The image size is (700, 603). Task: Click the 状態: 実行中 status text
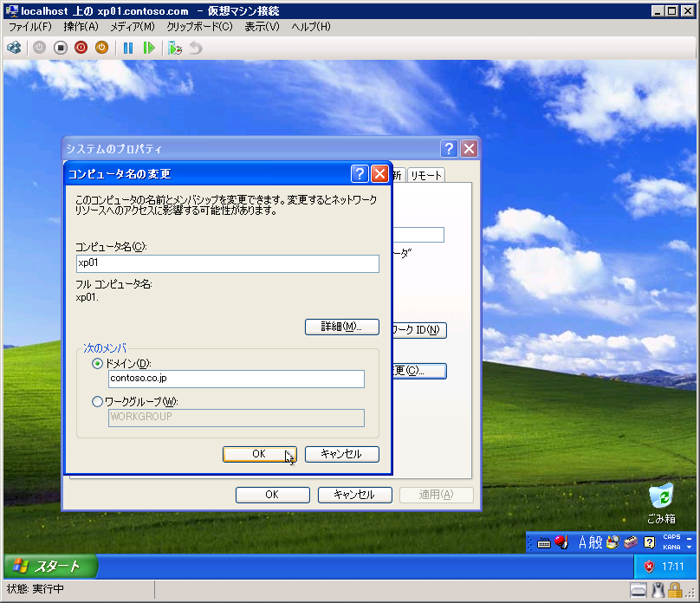coord(36,589)
